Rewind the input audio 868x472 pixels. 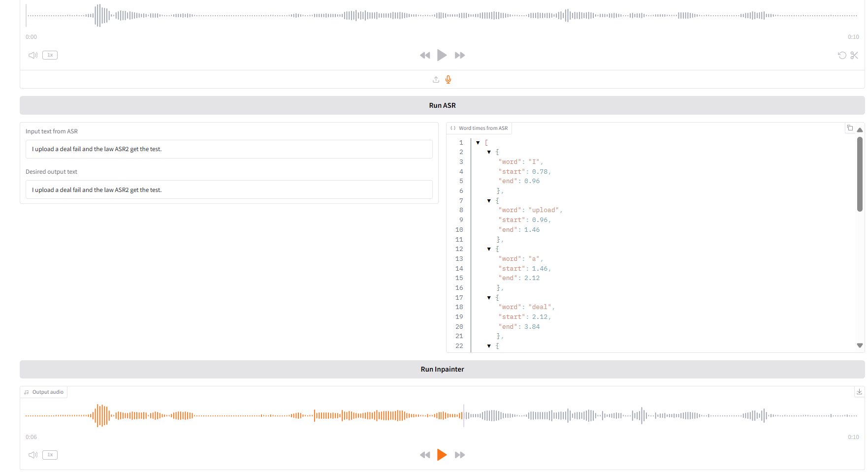(x=424, y=55)
